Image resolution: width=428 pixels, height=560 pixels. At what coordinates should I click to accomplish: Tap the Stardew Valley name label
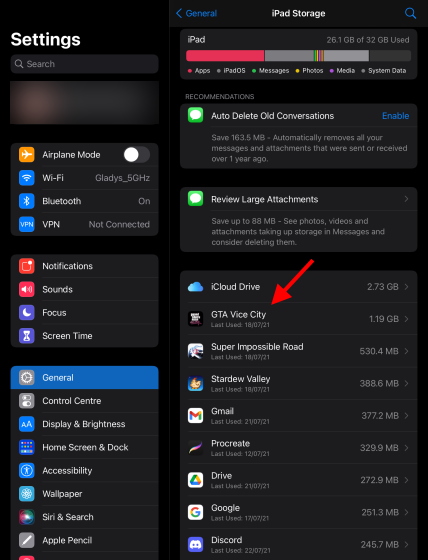(x=240, y=379)
